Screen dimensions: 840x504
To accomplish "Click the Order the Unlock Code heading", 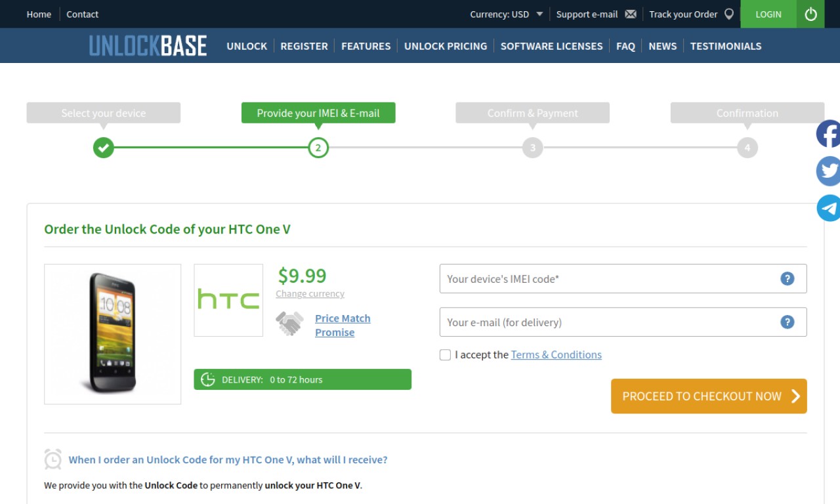I will tap(167, 229).
